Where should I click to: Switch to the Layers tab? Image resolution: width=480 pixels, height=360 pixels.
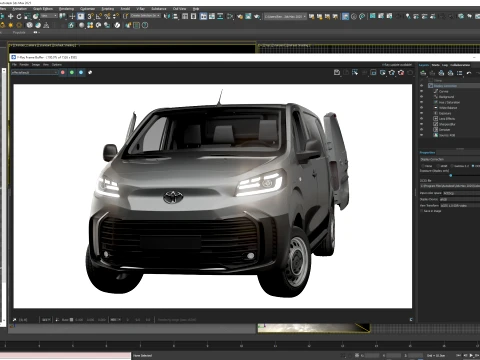[x=424, y=65]
